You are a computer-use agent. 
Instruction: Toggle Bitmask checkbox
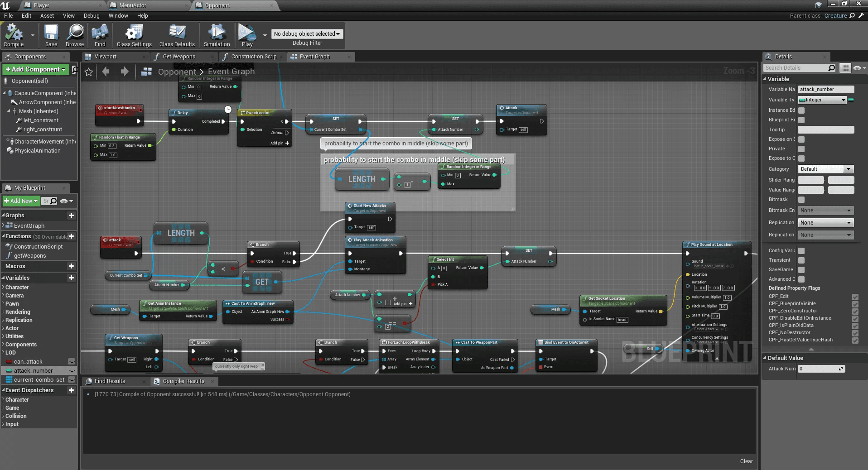801,200
